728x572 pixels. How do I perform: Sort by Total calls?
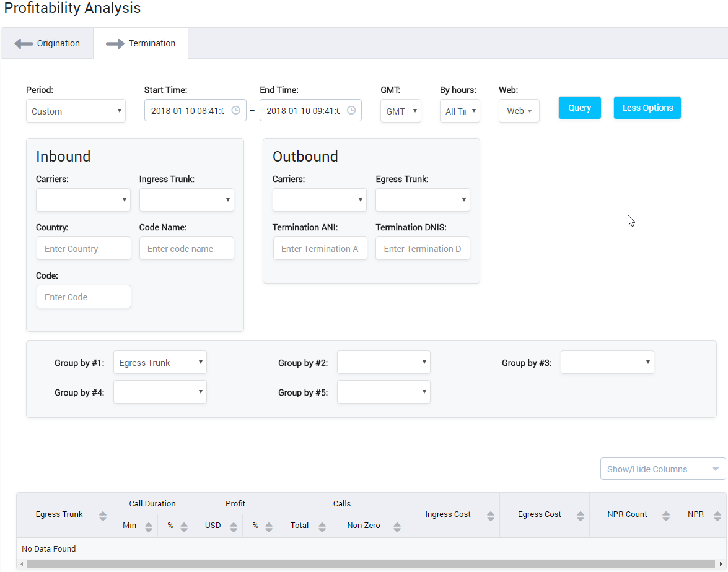(x=322, y=526)
